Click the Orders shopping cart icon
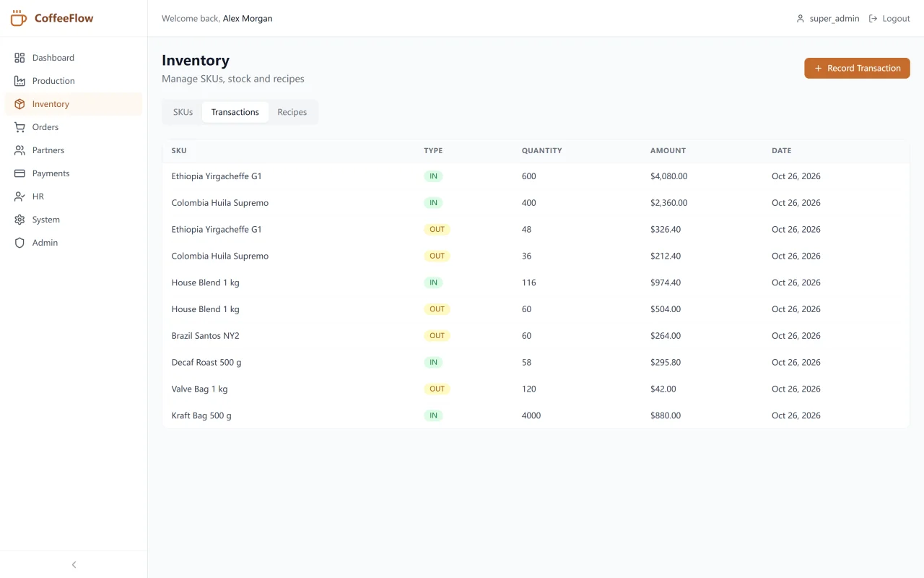924x578 pixels. point(19,127)
